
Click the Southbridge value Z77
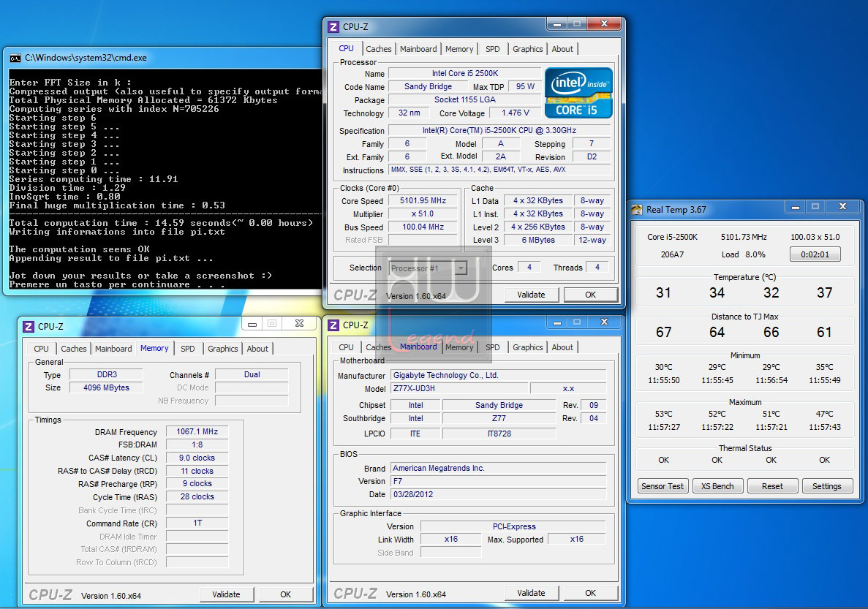coord(499,418)
